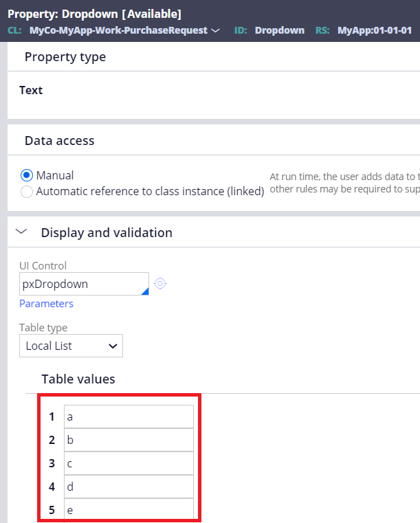Edit table value field containing a
The height and width of the screenshot is (523, 420).
(129, 416)
